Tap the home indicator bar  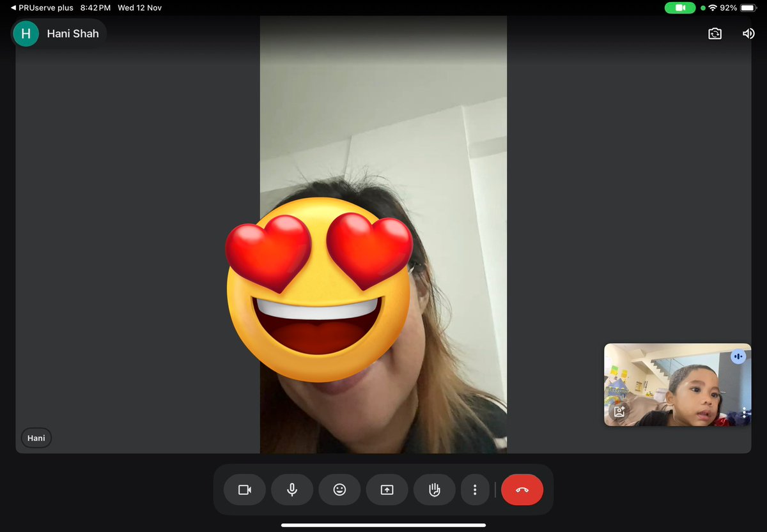[x=383, y=525]
